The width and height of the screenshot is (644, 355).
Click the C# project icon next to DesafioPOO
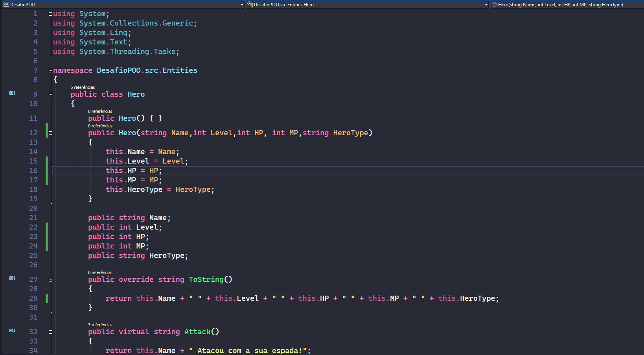pos(6,4)
